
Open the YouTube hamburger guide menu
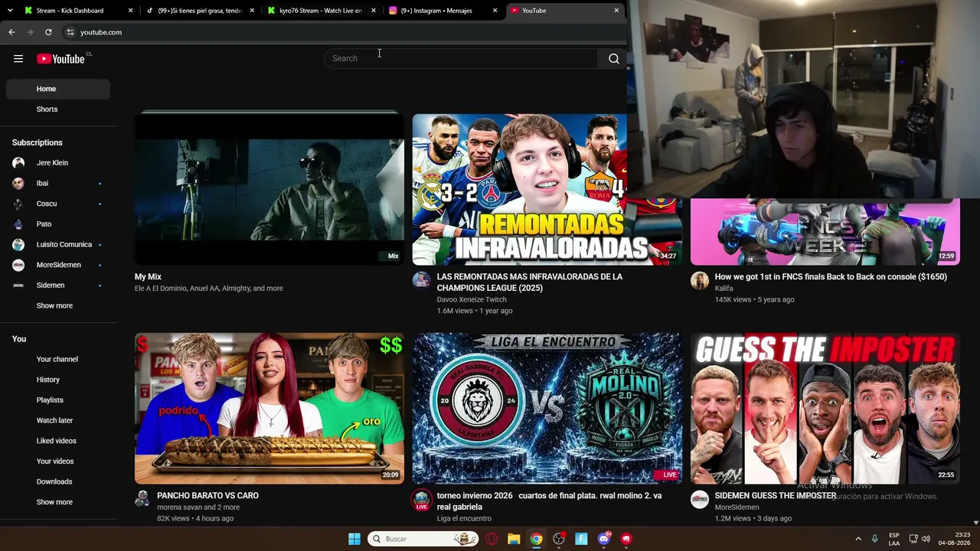pos(18,59)
